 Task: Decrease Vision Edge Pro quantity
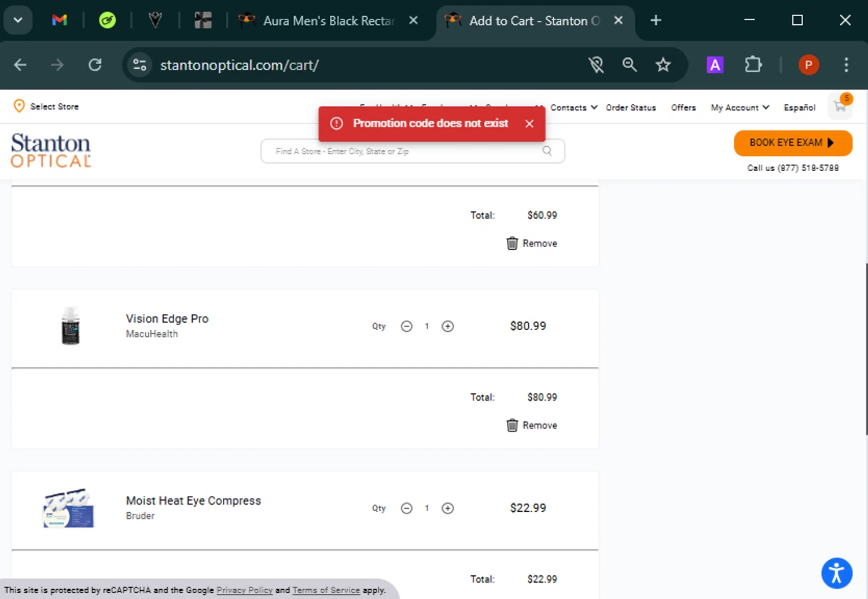[x=407, y=326]
